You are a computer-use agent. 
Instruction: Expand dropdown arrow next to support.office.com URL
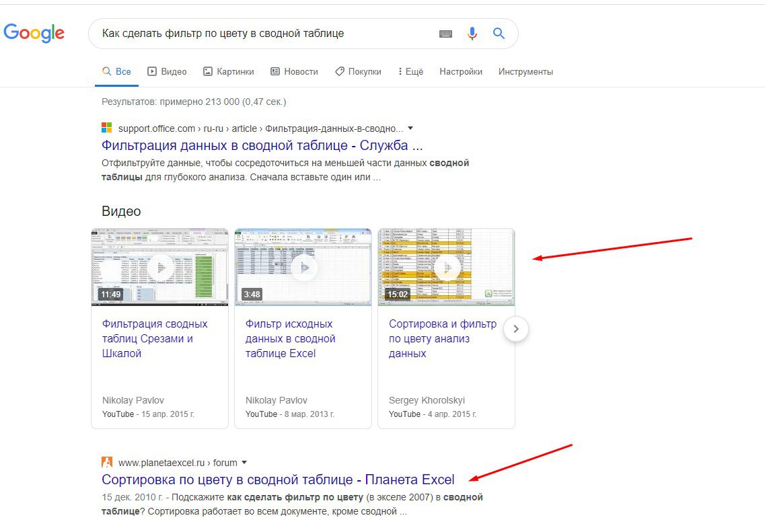pyautogui.click(x=410, y=128)
